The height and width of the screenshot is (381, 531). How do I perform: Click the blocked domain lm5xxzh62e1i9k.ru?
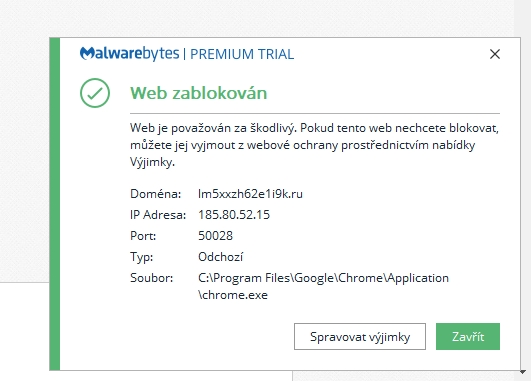[250, 194]
